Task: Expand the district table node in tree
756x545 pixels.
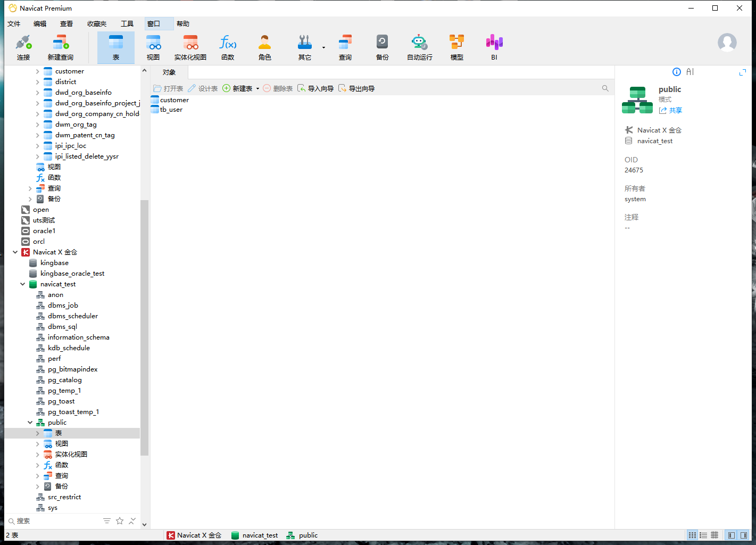Action: (x=38, y=82)
